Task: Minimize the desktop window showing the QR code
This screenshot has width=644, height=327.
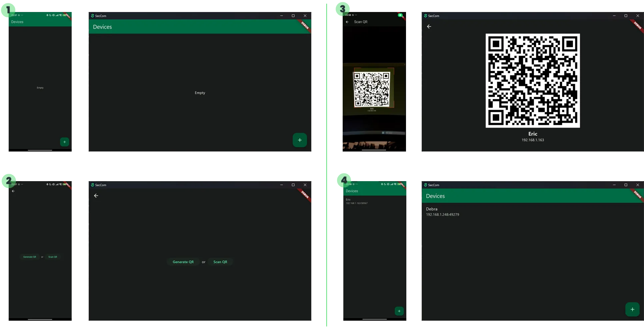Action: pos(614,16)
